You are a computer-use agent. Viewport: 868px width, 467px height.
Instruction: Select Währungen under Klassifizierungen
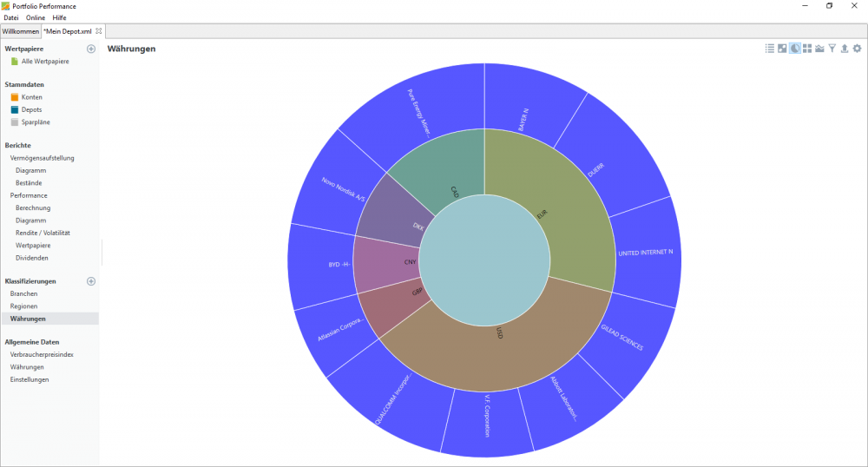(28, 319)
